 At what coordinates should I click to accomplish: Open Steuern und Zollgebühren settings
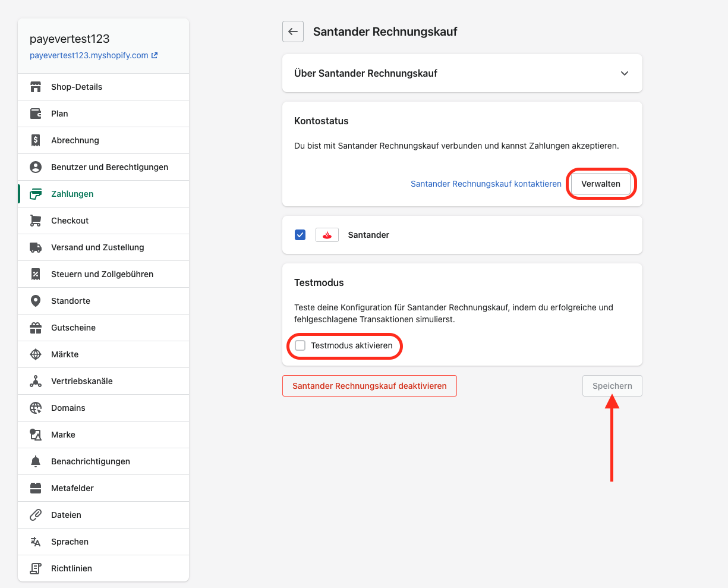click(103, 274)
